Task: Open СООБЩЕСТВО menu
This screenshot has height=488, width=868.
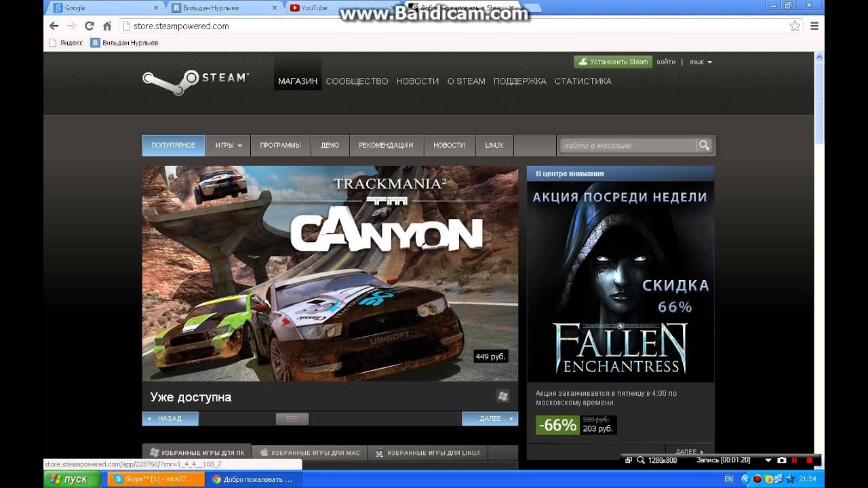Action: 357,81
